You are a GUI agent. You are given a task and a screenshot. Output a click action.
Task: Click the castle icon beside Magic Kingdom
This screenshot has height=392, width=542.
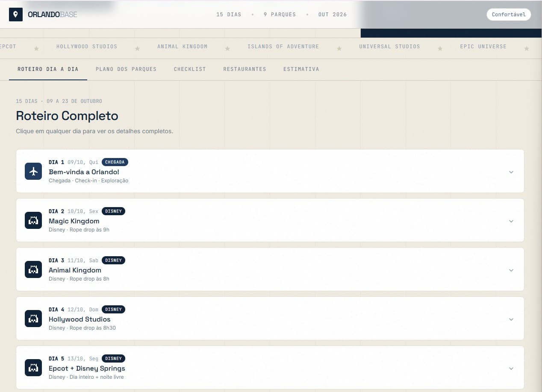coord(33,220)
